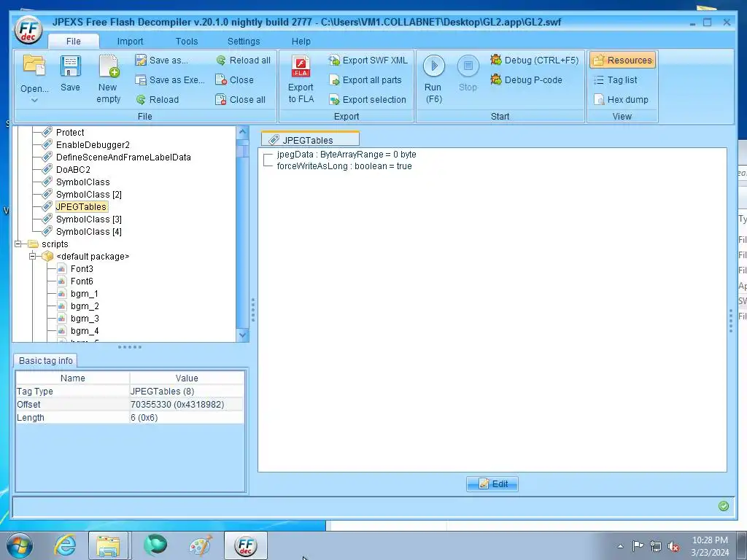Select bgm_2 script in tree
747x560 pixels.
click(x=85, y=306)
